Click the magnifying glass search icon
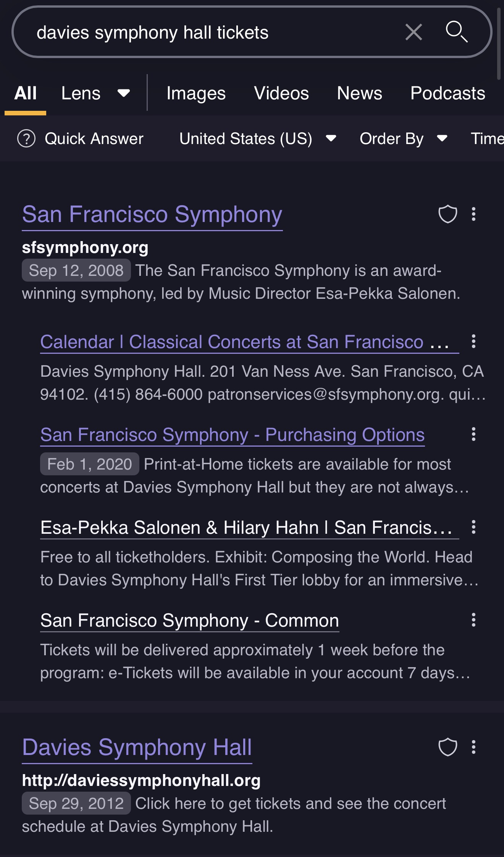Screen dimensions: 504x857 [x=457, y=32]
